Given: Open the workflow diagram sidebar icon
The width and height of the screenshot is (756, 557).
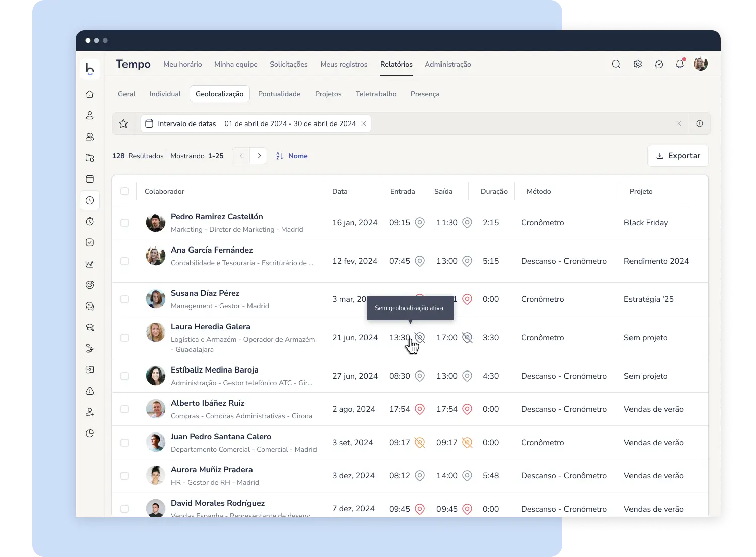Looking at the screenshot, I should pyautogui.click(x=90, y=348).
